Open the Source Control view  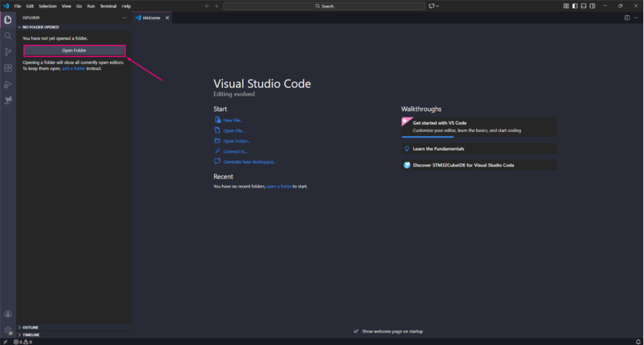click(8, 52)
